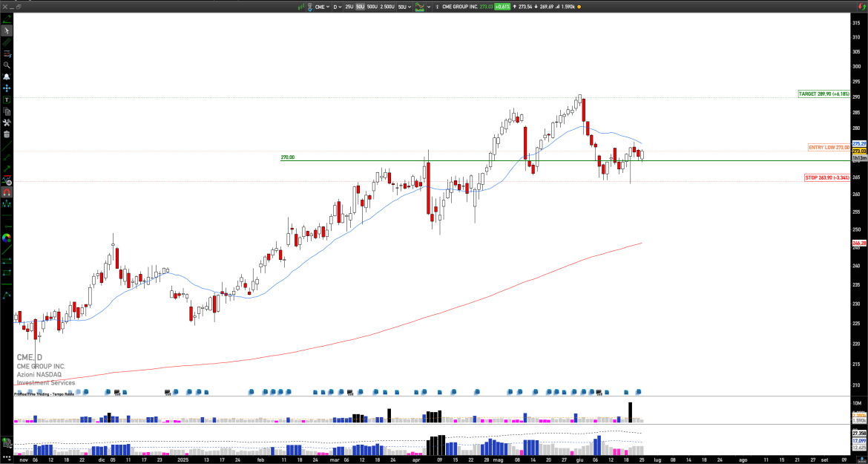868x464 pixels.
Task: Open the color wheel picker
Action: pyautogui.click(x=7, y=238)
